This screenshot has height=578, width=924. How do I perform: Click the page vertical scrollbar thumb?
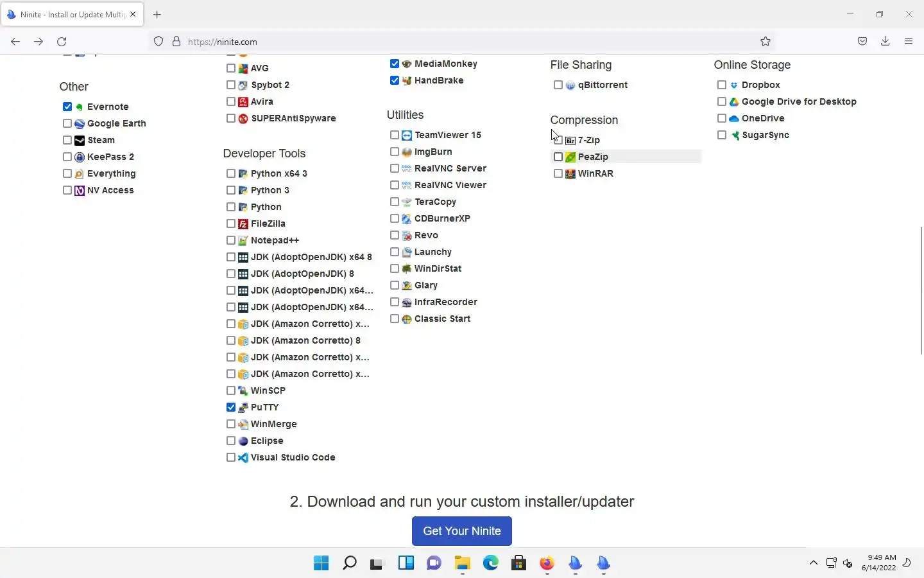coord(921,290)
